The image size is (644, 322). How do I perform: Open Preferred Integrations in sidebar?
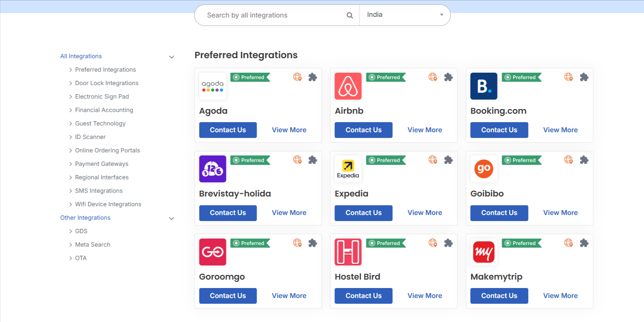(x=105, y=70)
